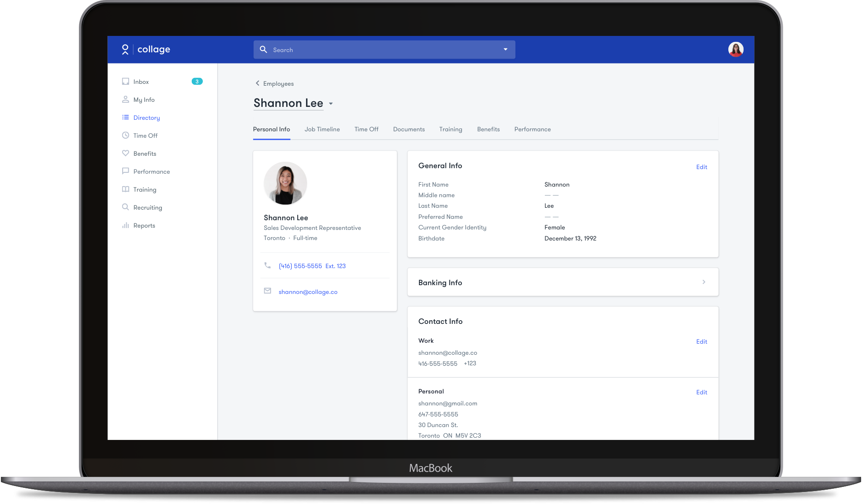Go to Performance in the sidebar
The image size is (862, 504).
click(152, 171)
